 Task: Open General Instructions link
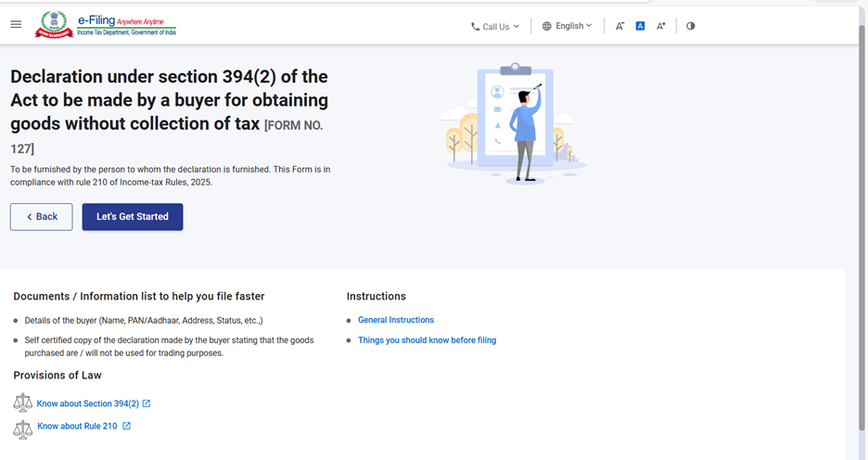point(396,320)
